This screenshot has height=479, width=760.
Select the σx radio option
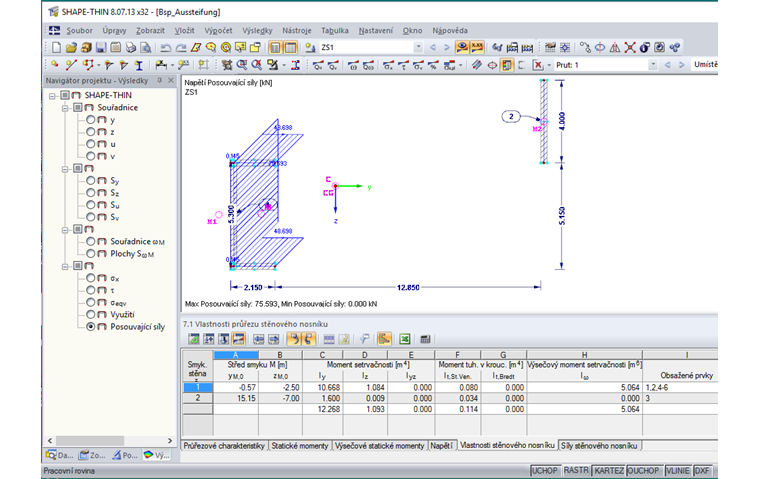point(91,278)
